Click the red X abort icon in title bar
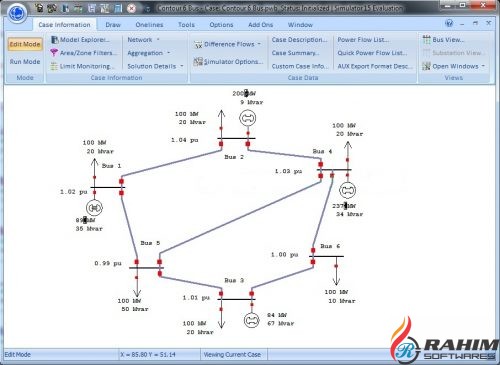This screenshot has width=500, height=365. coord(131,8)
